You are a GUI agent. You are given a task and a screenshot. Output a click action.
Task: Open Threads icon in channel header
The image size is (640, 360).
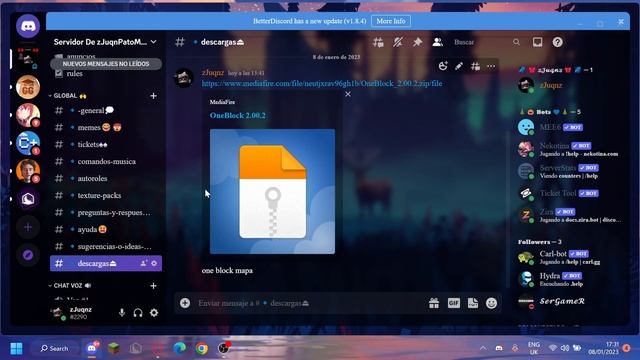(378, 42)
